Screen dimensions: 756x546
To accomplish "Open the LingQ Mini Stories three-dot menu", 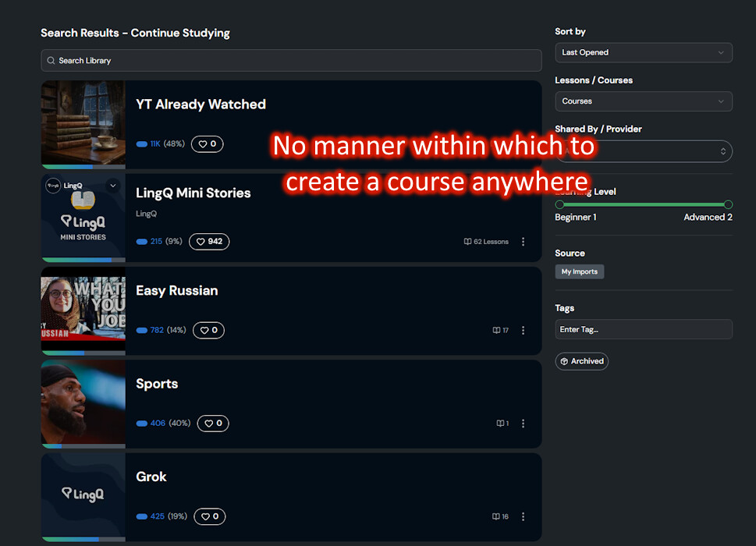I will (x=524, y=242).
